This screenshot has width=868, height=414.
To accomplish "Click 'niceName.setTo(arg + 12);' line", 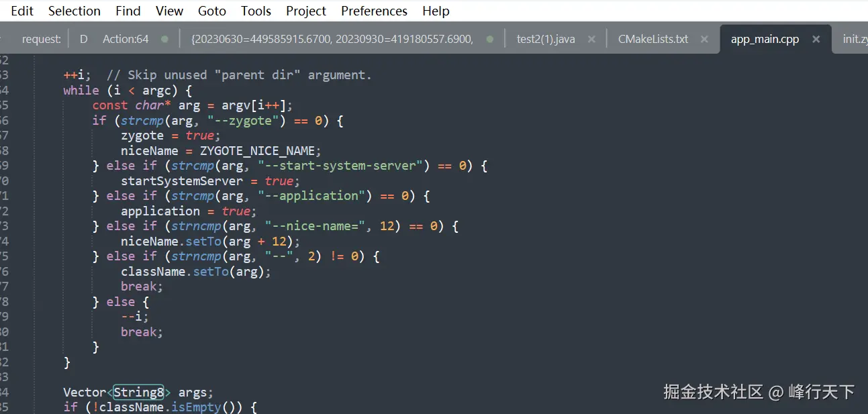I will coord(210,242).
